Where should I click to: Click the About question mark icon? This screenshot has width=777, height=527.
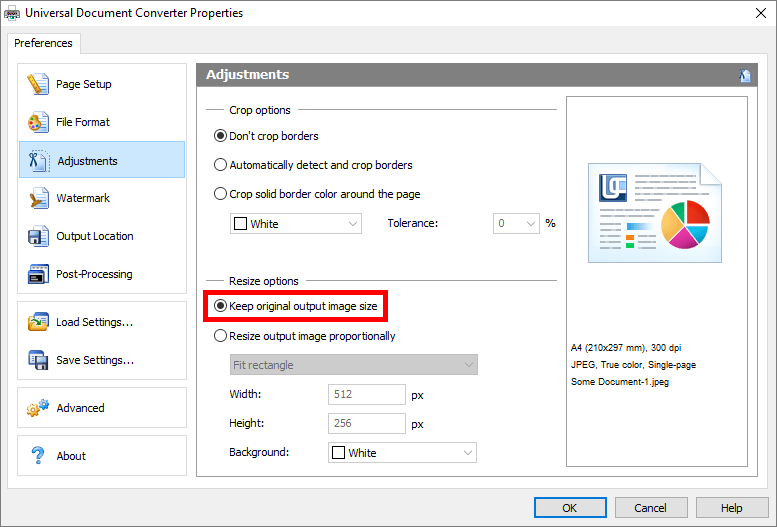[38, 456]
